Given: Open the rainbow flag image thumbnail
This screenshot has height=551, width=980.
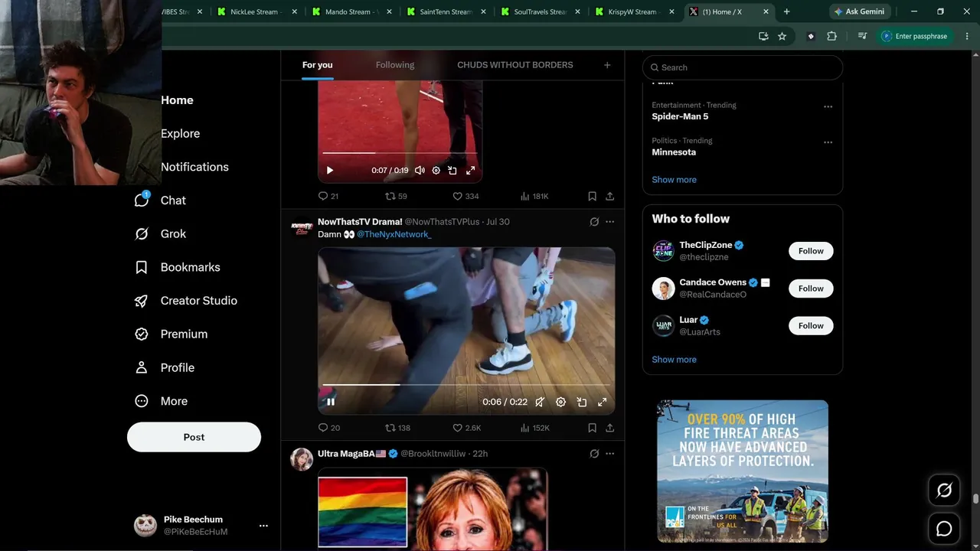Looking at the screenshot, I should tap(363, 511).
